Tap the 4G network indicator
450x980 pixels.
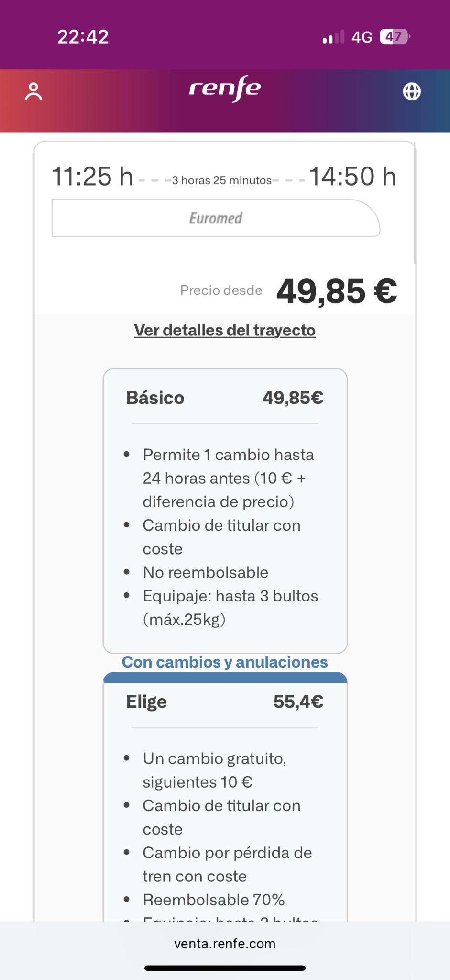[362, 37]
